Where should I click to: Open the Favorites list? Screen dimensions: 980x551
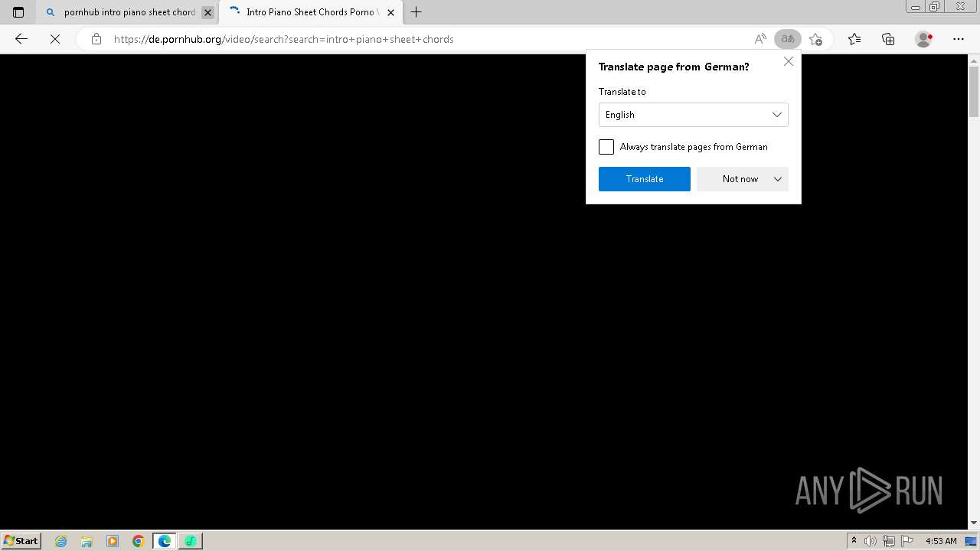(854, 39)
